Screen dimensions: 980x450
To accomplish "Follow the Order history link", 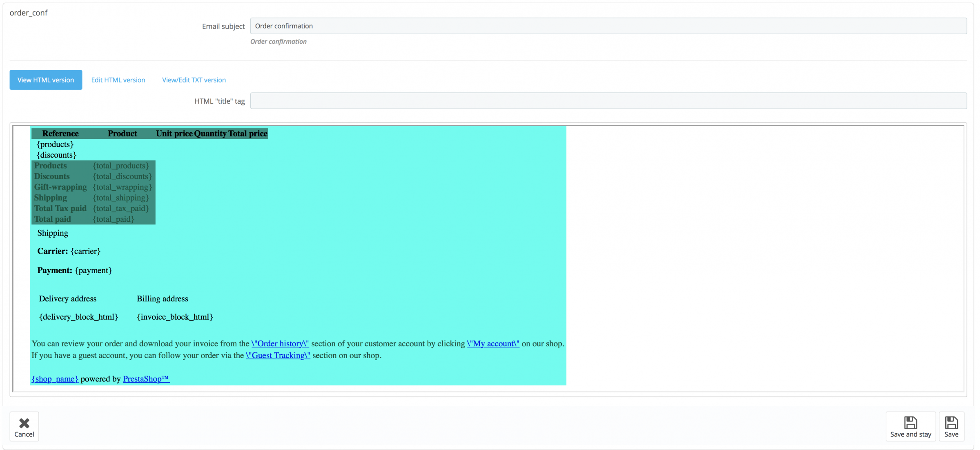I will (280, 344).
